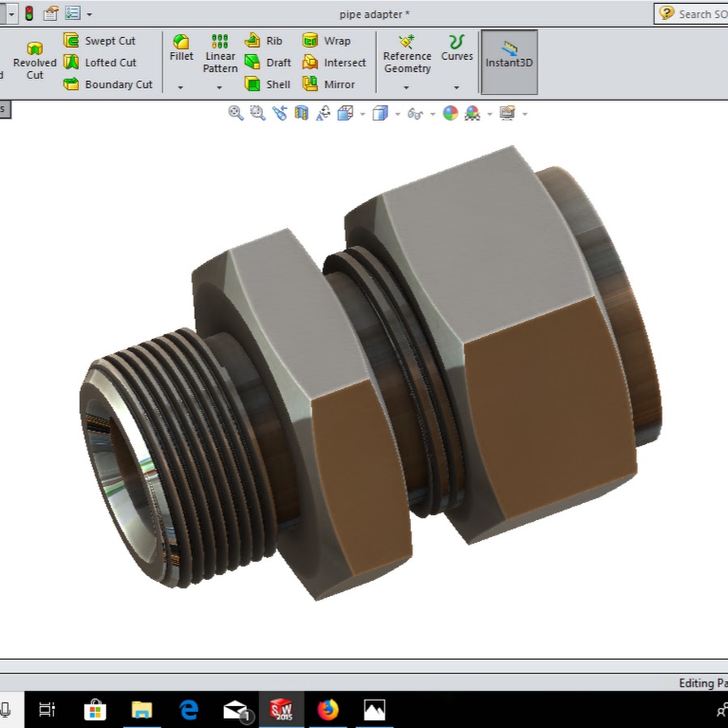This screenshot has height=728, width=728.
Task: Toggle Instant3D mode
Action: coord(510,61)
